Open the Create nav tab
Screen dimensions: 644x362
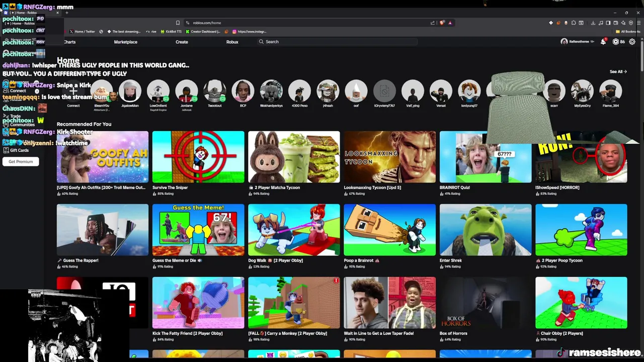click(x=182, y=42)
